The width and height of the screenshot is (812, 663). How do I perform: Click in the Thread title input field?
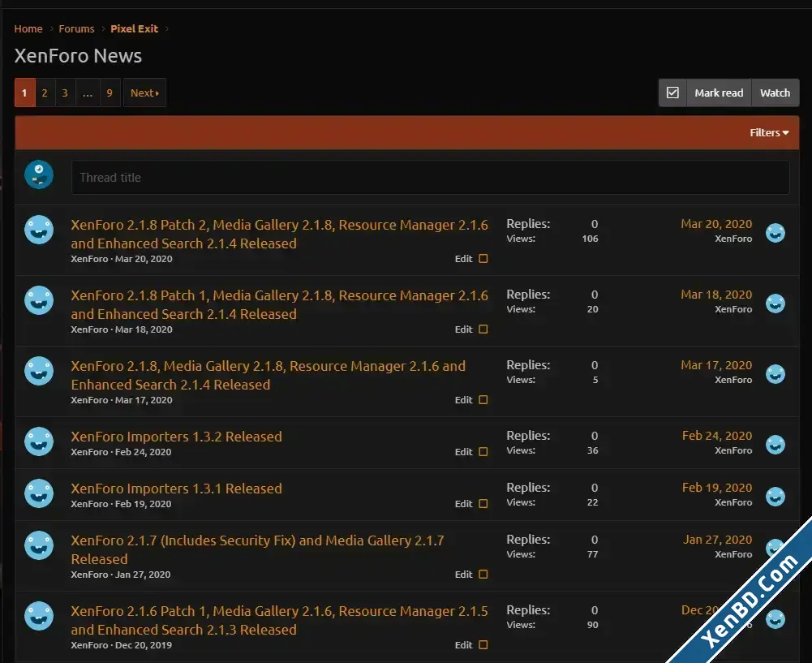(x=431, y=177)
